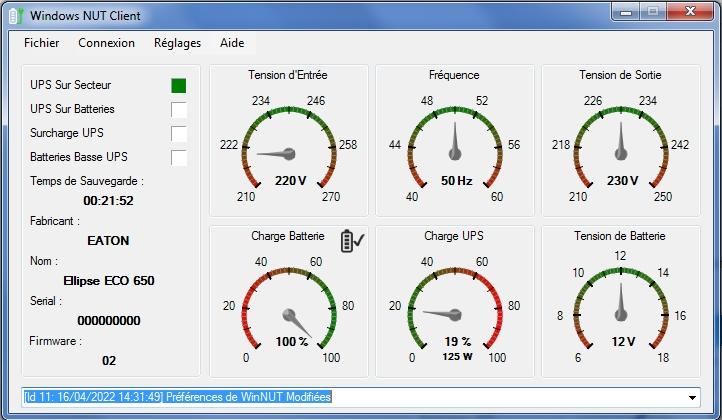This screenshot has width=722, height=420.
Task: Click the 220 V input voltage value
Action: pyautogui.click(x=291, y=181)
